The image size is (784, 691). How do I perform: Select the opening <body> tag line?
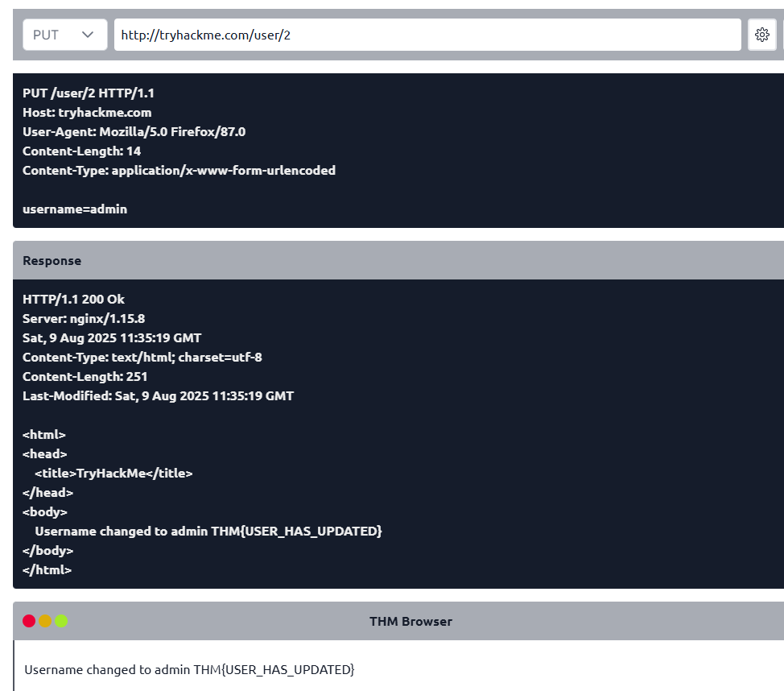[x=44, y=512]
